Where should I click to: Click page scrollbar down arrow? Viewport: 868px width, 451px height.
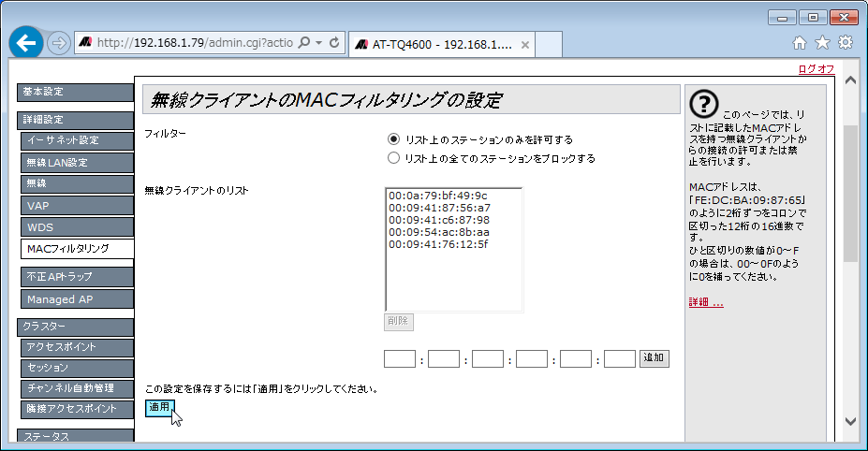(851, 421)
